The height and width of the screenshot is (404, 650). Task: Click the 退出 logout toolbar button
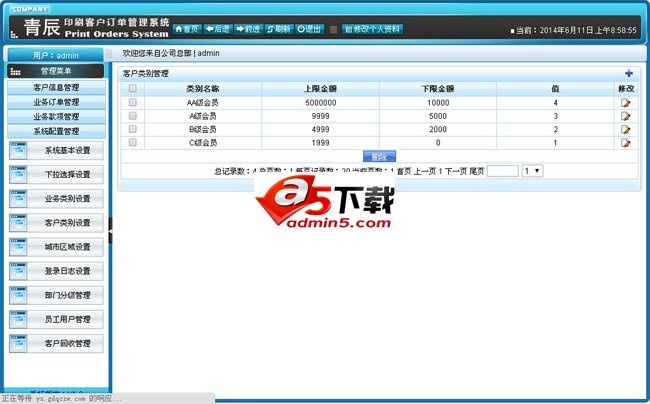[309, 29]
